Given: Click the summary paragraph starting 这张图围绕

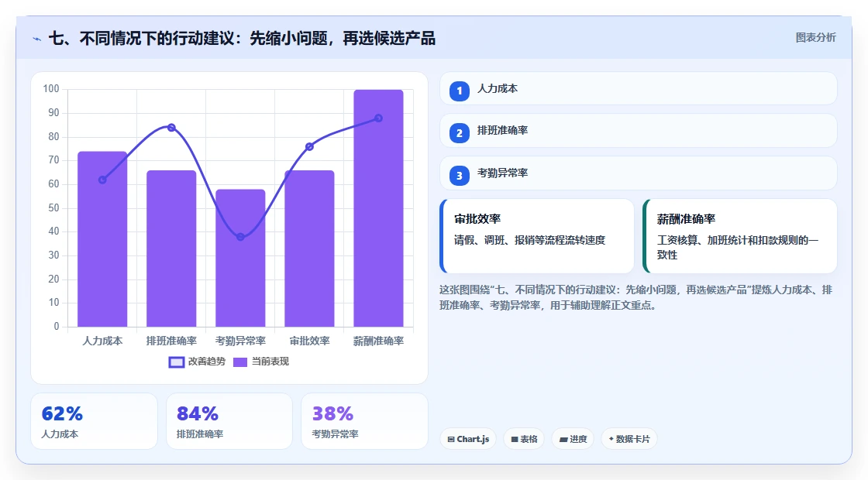Looking at the screenshot, I should tap(636, 297).
